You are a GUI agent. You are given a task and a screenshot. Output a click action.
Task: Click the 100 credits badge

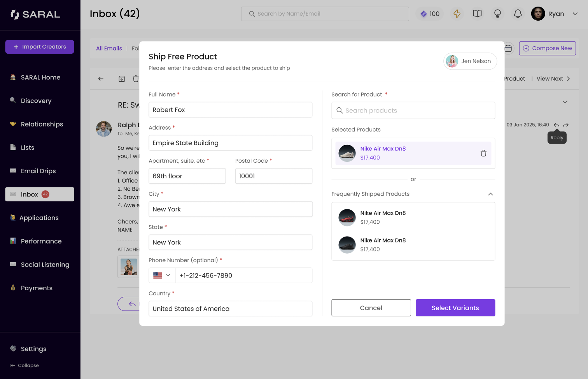(430, 14)
